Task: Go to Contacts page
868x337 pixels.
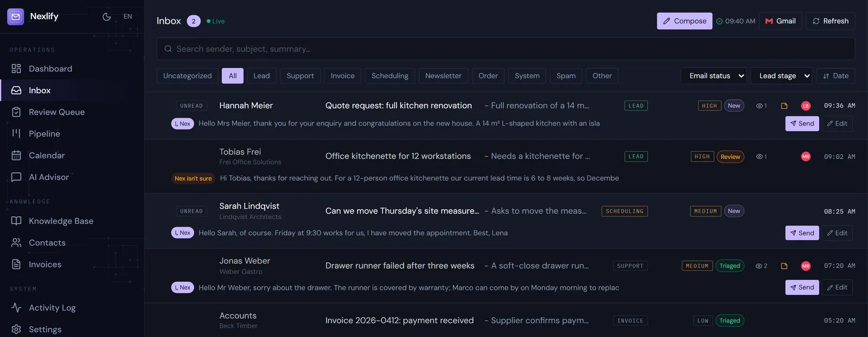Action: pyautogui.click(x=72, y=243)
